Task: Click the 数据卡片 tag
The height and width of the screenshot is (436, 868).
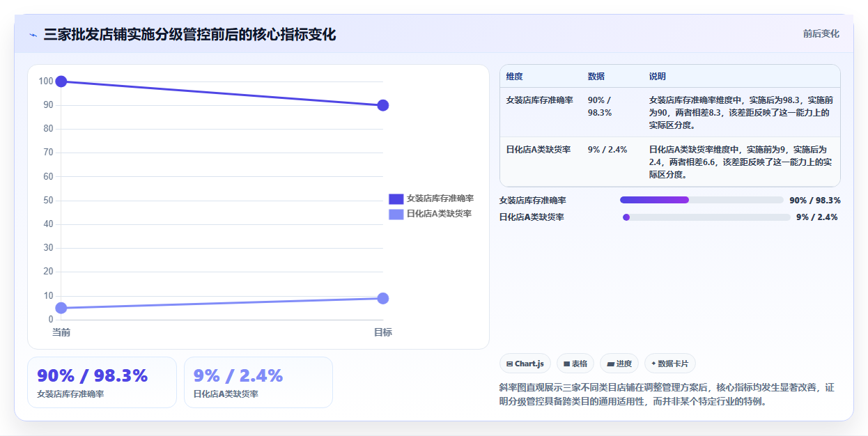Action: point(670,364)
